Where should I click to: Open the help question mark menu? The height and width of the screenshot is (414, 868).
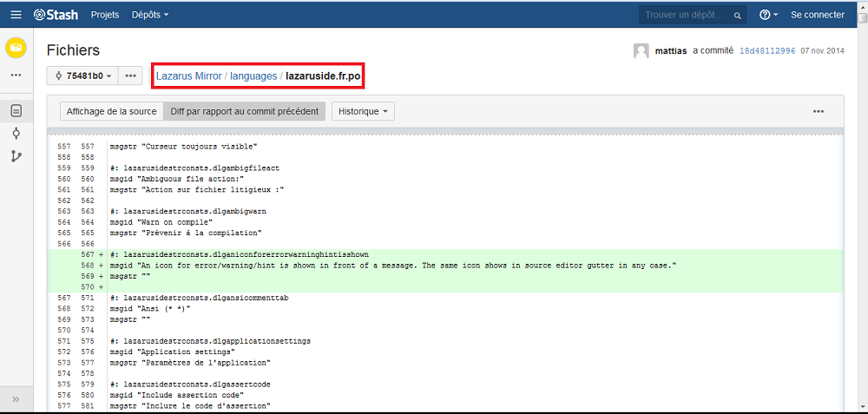click(x=768, y=15)
